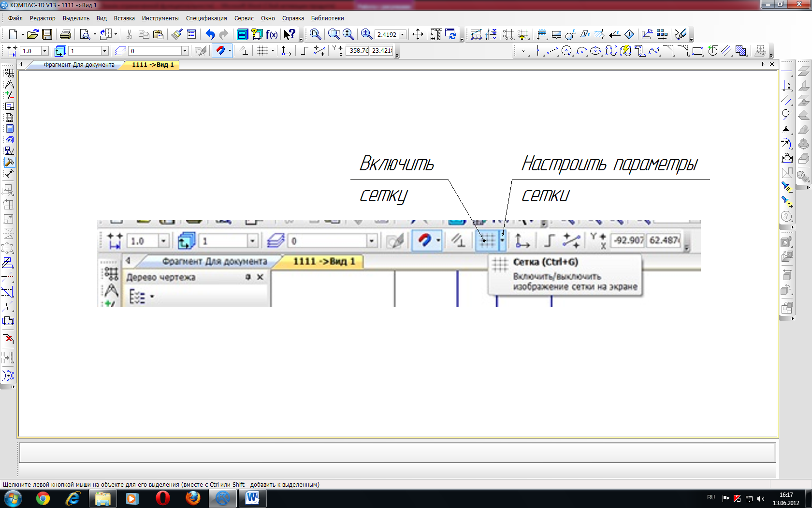Image resolution: width=812 pixels, height=508 pixels.
Task: Select the Bezier spline curve tool
Action: 654,50
